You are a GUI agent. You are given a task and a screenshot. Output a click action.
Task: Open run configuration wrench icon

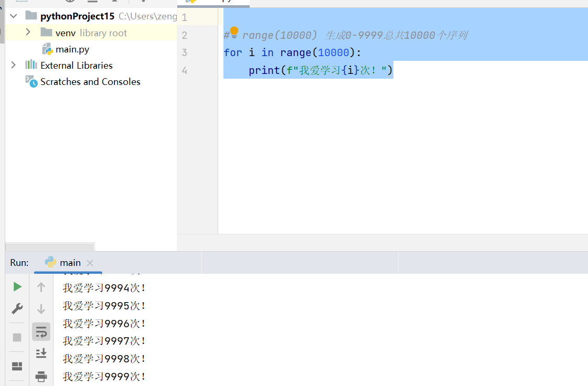[17, 308]
